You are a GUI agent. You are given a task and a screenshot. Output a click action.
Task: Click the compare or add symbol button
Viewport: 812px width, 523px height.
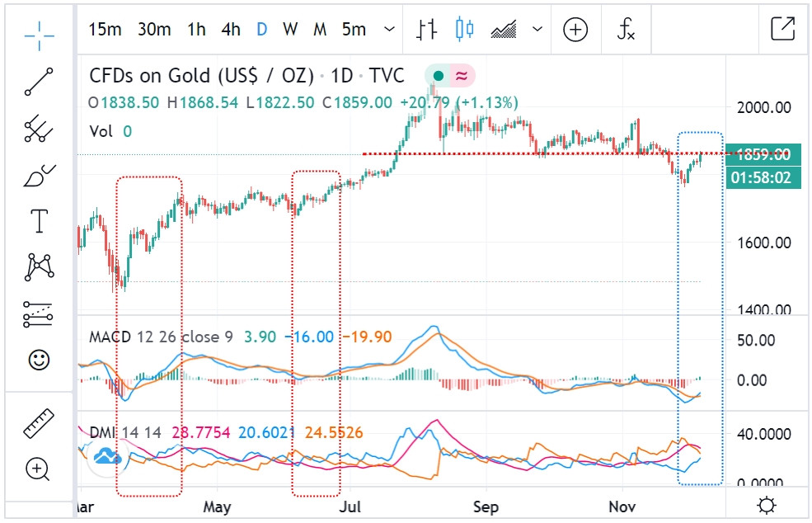(575, 30)
